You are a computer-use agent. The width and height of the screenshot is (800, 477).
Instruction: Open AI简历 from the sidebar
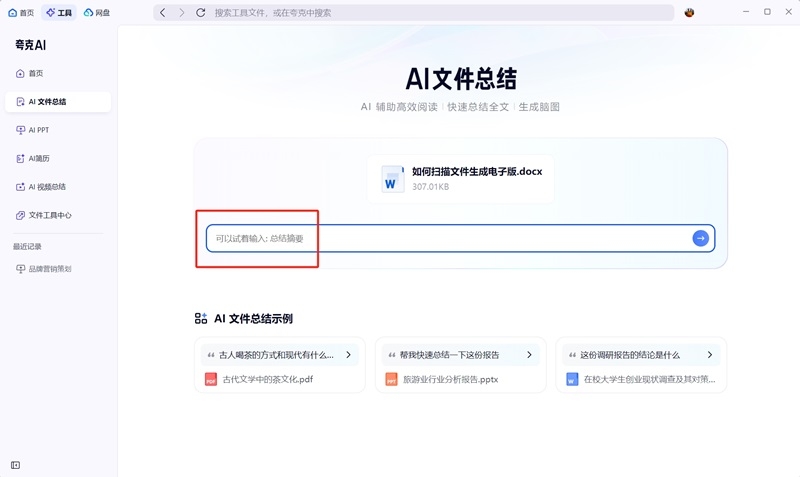(58, 159)
